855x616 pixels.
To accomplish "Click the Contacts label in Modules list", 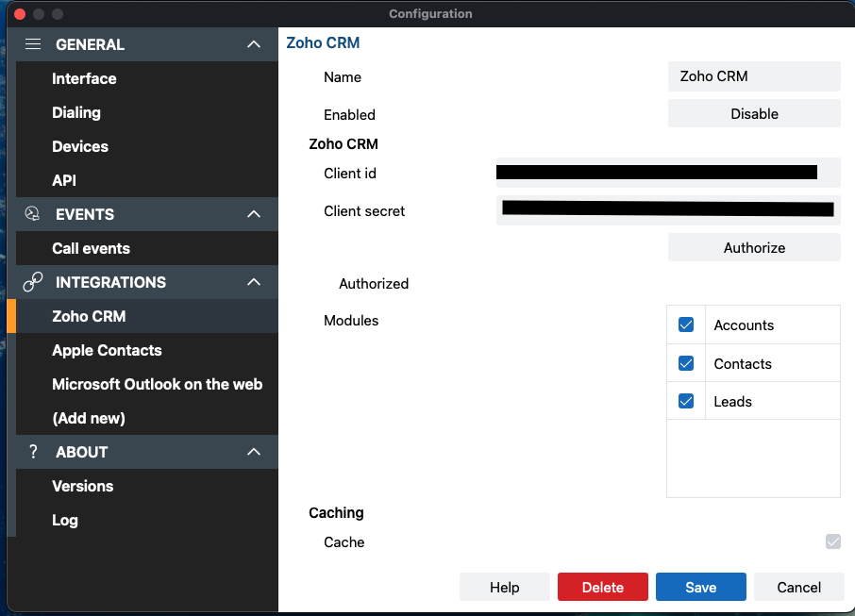I will [743, 363].
